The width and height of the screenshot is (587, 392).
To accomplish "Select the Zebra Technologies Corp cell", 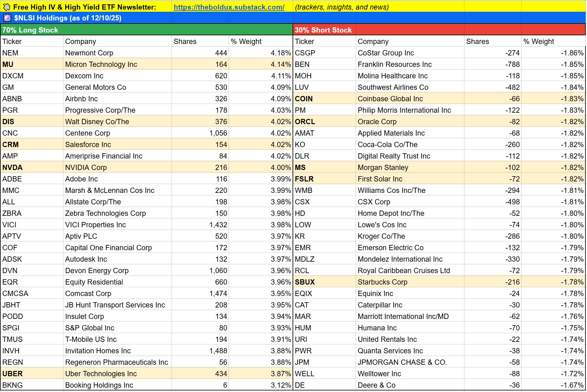I will tap(117, 213).
